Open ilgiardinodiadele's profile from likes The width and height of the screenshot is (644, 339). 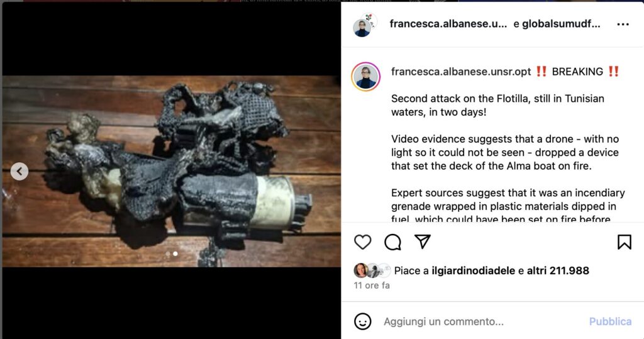coord(474,271)
